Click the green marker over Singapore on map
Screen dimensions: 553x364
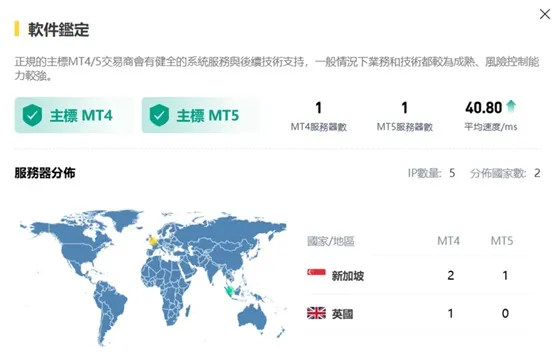230,291
